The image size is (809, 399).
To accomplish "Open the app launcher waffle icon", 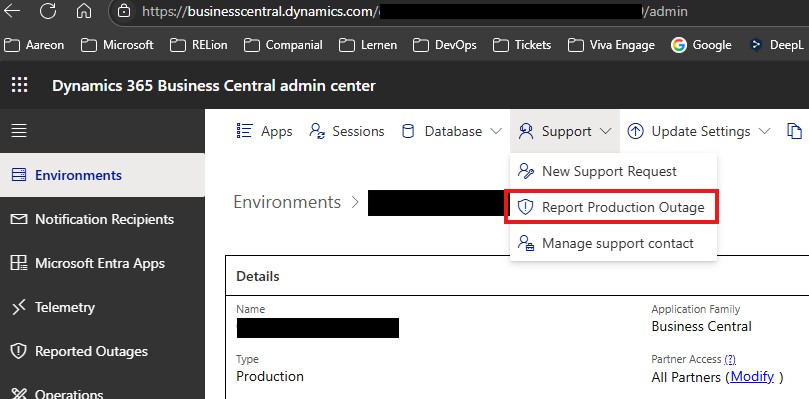I will point(20,85).
